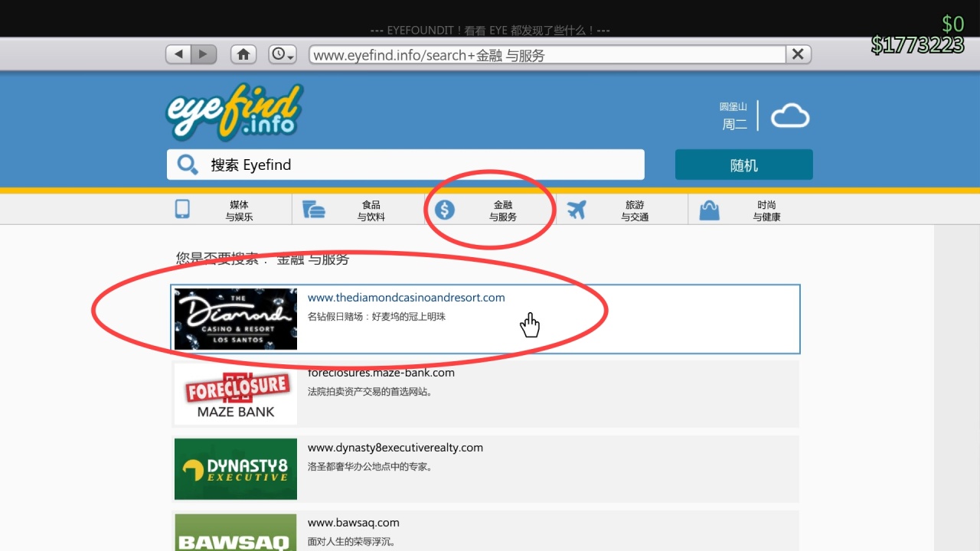Focus the 搜索 Eyefind search field

click(406, 165)
